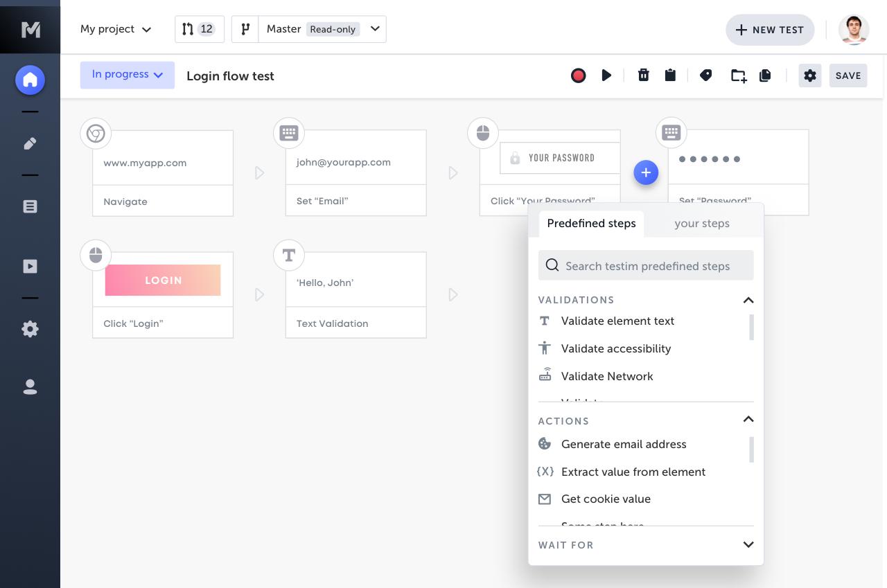Viewport: 887px width, 588px height.
Task: Open the My project dropdown
Action: click(116, 29)
